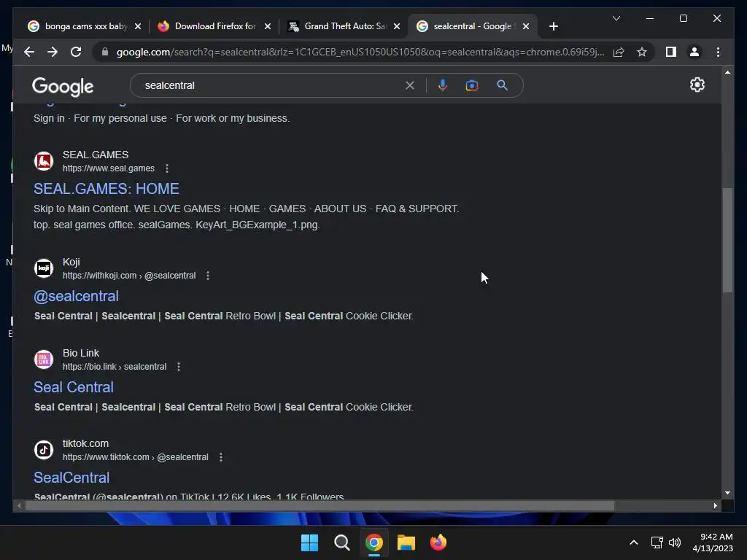Viewport: 747px width, 560px height.
Task: Search by voice microphone icon
Action: 443,85
